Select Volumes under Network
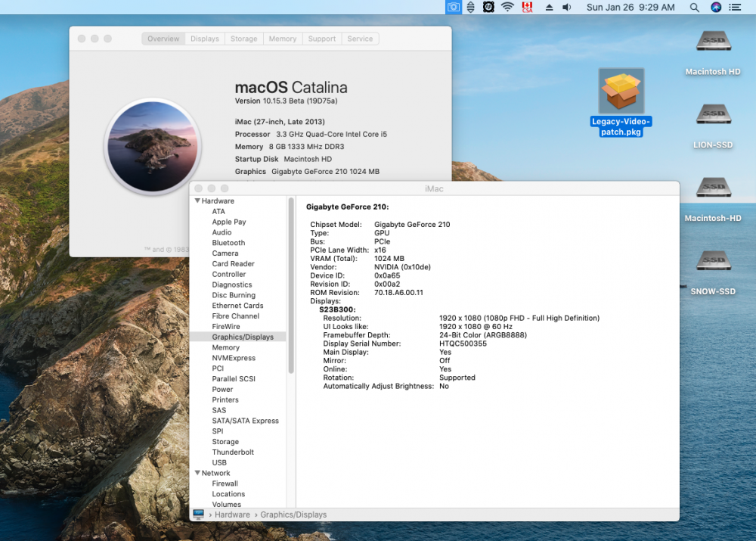 click(x=227, y=505)
